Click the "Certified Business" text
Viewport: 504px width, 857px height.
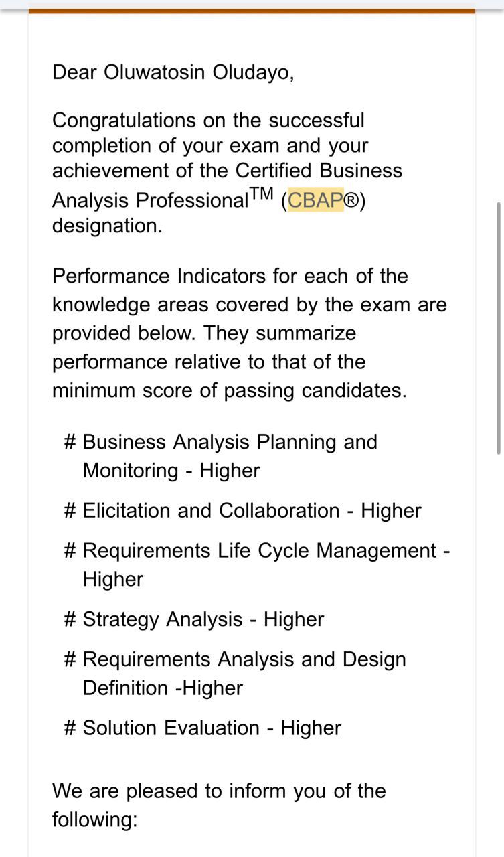[x=319, y=171]
